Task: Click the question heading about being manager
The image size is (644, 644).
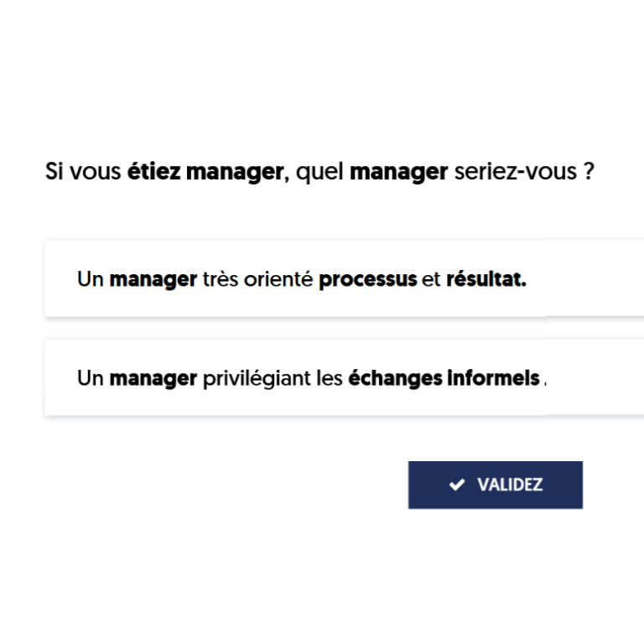Action: click(x=319, y=172)
